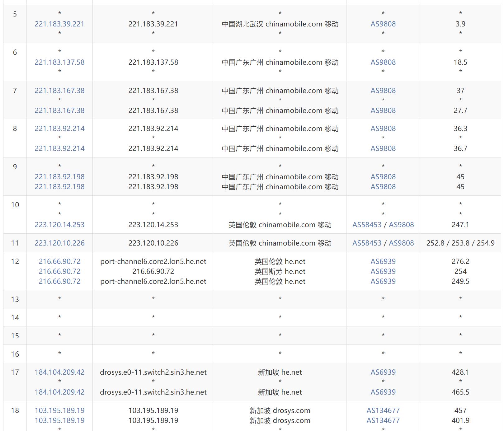Image resolution: width=504 pixels, height=431 pixels.
Task: Select the 254 latency value in hop 12
Action: 460,271
